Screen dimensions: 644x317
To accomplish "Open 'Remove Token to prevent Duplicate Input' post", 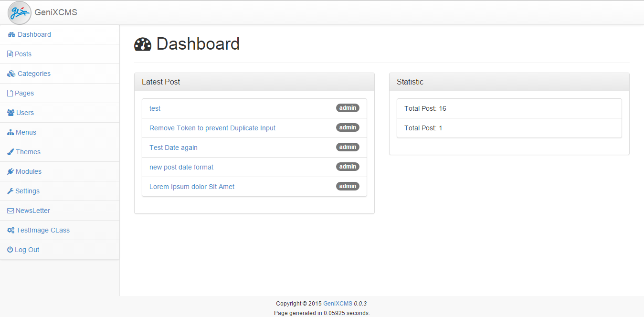I will 212,127.
